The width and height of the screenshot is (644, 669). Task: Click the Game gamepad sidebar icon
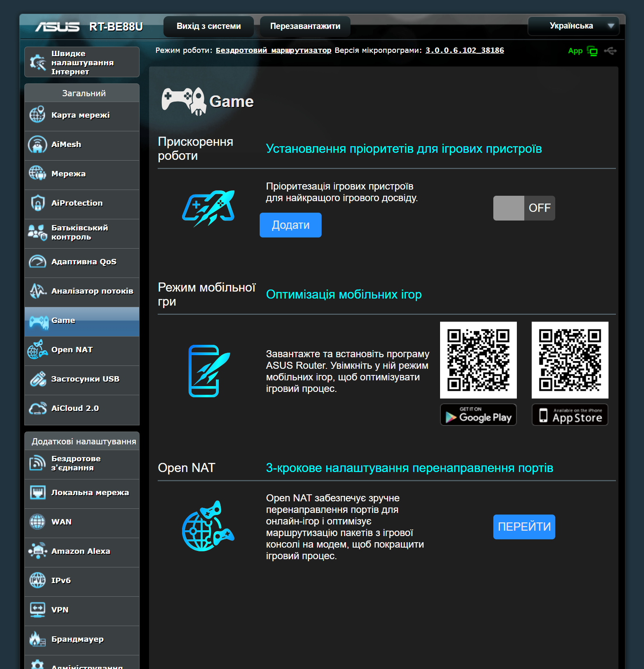click(38, 322)
